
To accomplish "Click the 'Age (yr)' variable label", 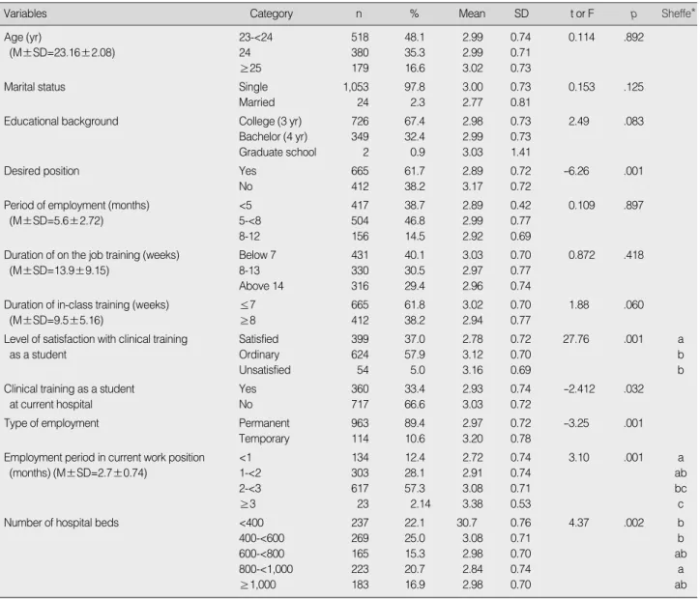I will pyautogui.click(x=23, y=38).
